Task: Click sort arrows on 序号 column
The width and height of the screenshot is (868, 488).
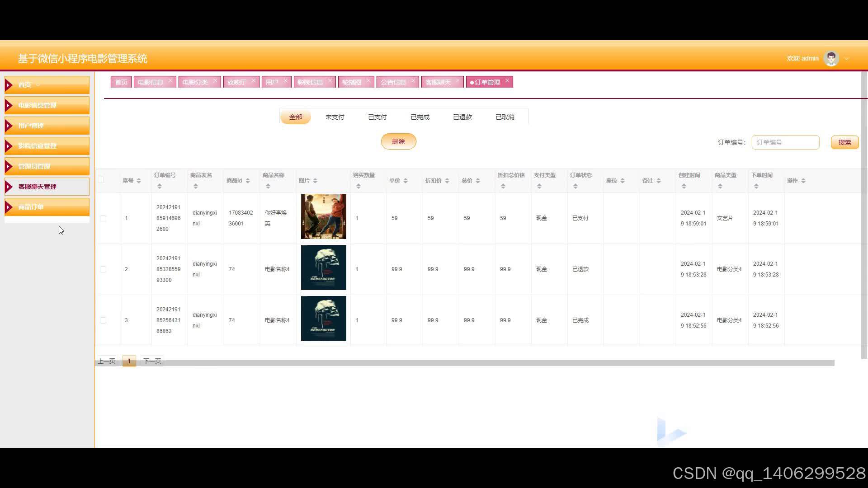Action: coord(139,181)
